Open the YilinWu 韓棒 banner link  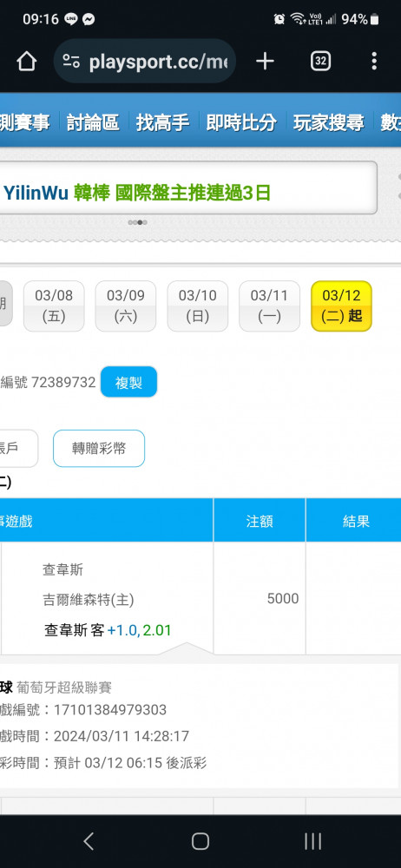point(137,194)
